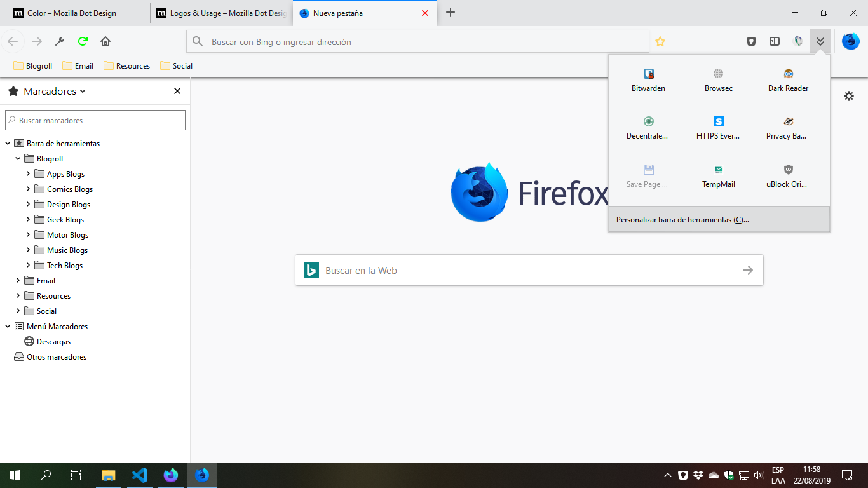Click the Save Page overflow item
Screen dimensions: 868x488
coord(648,176)
